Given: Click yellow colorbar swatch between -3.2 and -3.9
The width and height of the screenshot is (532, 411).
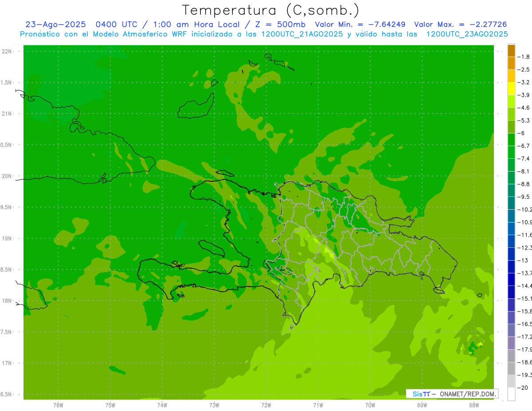Looking at the screenshot, I should point(511,89).
